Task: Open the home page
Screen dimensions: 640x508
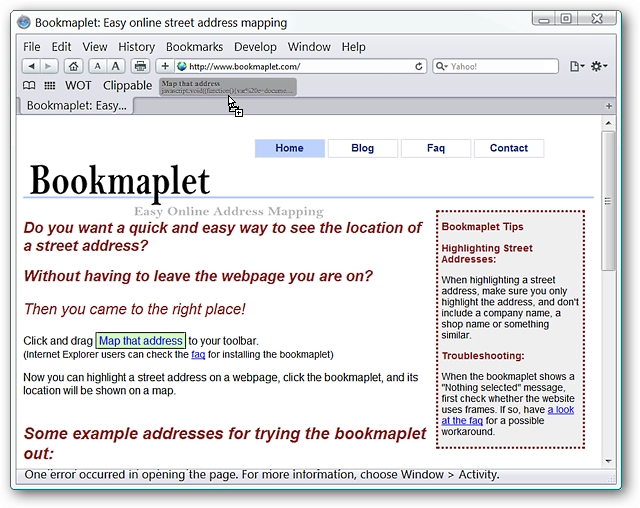Action: 73,66
